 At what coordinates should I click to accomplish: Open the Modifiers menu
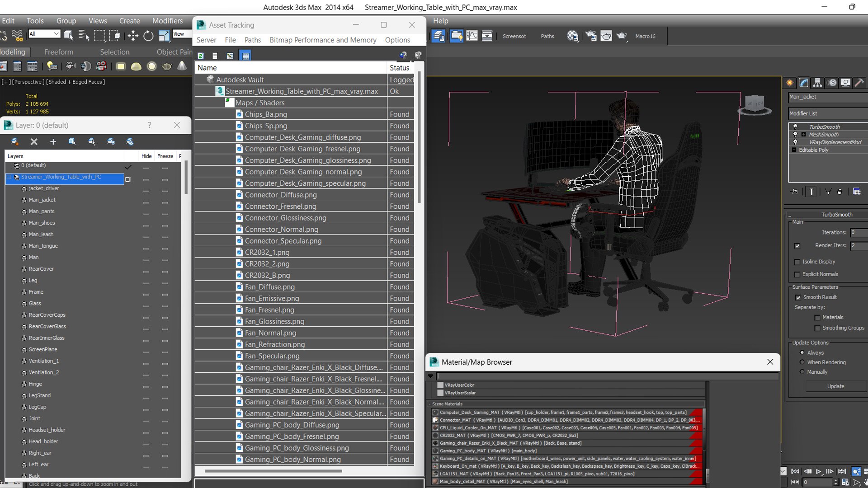click(167, 21)
